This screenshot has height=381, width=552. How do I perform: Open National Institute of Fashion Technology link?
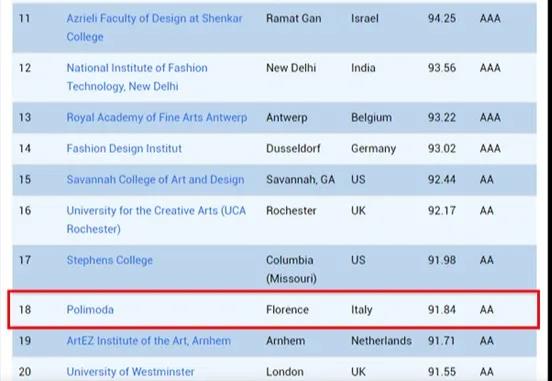pyautogui.click(x=137, y=77)
